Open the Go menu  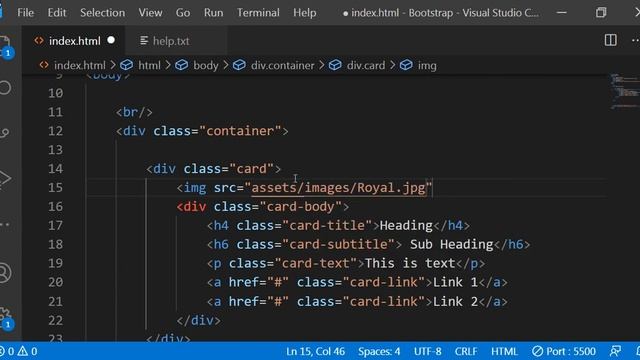click(183, 13)
